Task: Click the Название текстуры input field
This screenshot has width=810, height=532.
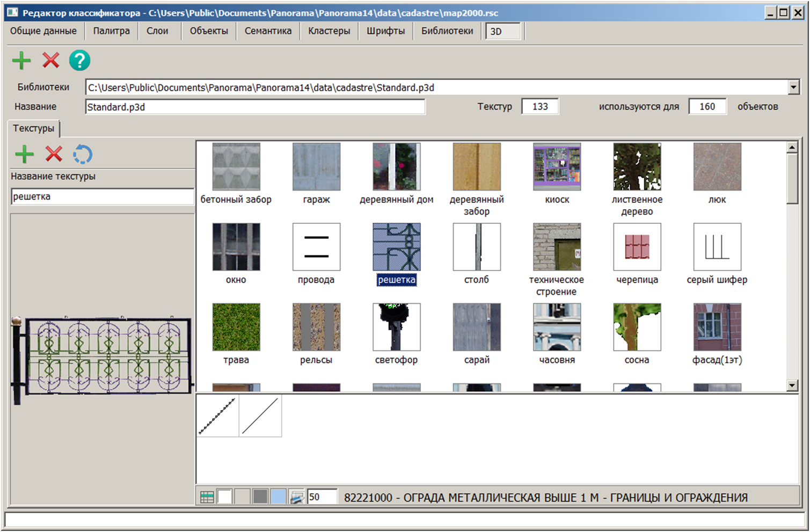Action: point(102,196)
